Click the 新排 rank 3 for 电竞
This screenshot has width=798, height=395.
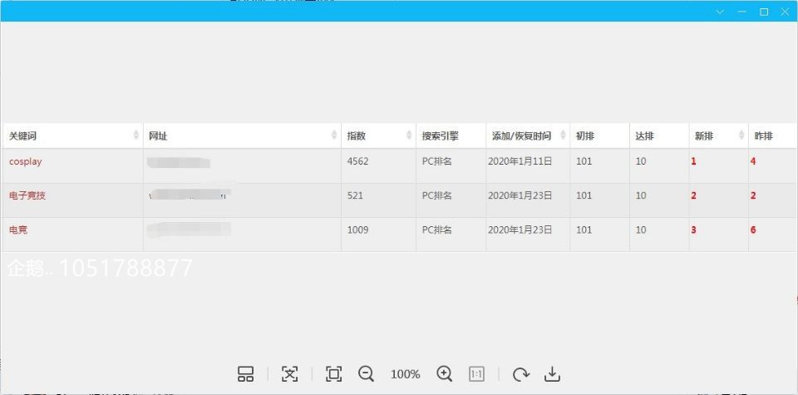click(694, 230)
